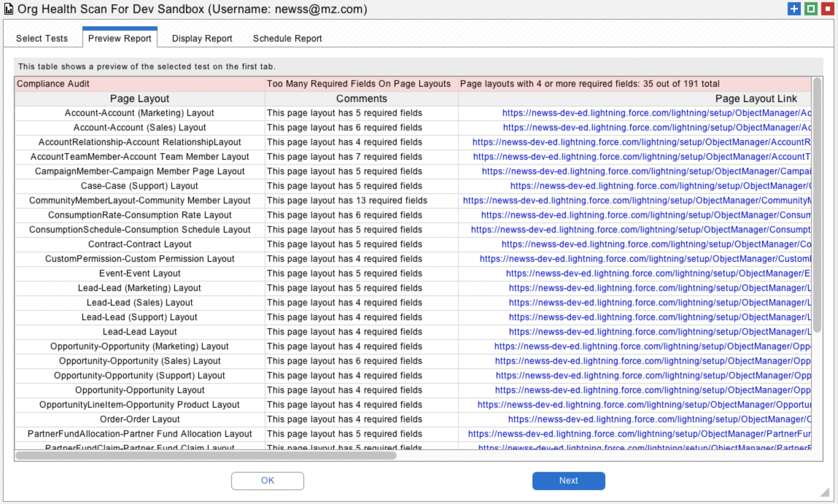
Task: Select the Contract-Contract Layout row cell
Action: pos(140,244)
